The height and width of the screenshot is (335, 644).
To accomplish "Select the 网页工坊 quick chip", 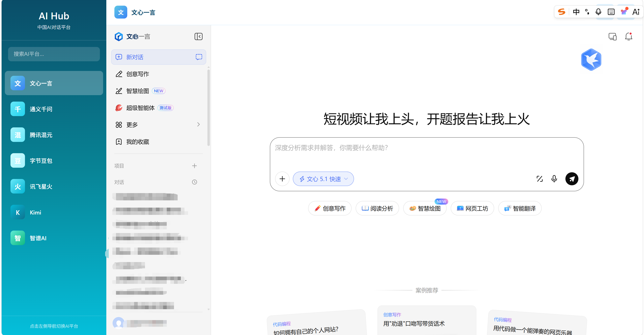I will click(x=472, y=208).
